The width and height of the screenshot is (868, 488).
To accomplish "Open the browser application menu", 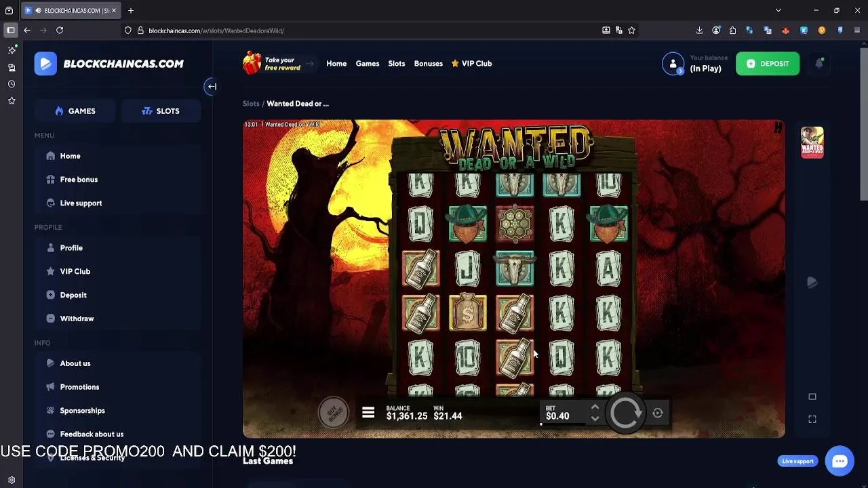I will click(857, 30).
